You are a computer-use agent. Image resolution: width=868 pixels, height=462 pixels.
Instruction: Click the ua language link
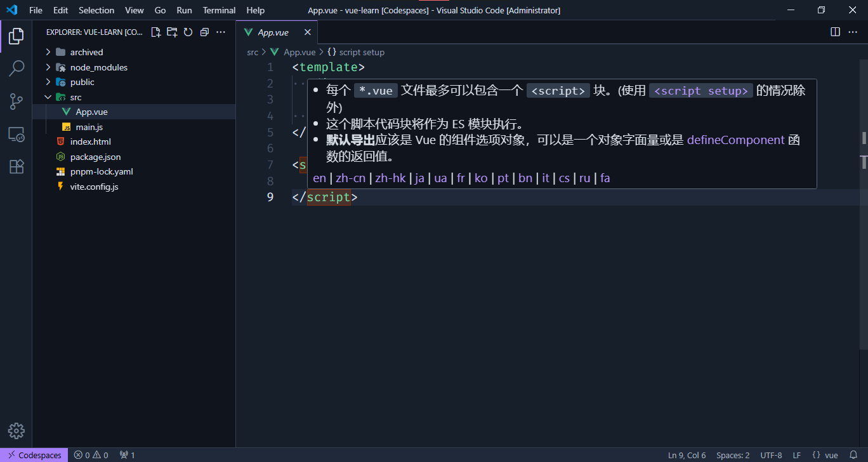tap(440, 178)
